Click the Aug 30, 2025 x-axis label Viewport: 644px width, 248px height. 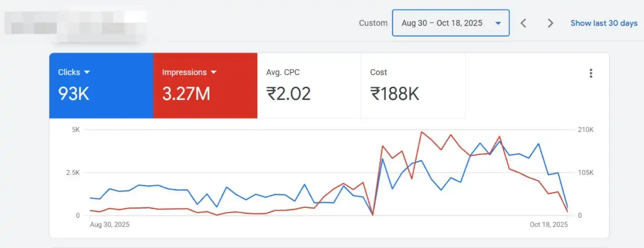pyautogui.click(x=110, y=225)
